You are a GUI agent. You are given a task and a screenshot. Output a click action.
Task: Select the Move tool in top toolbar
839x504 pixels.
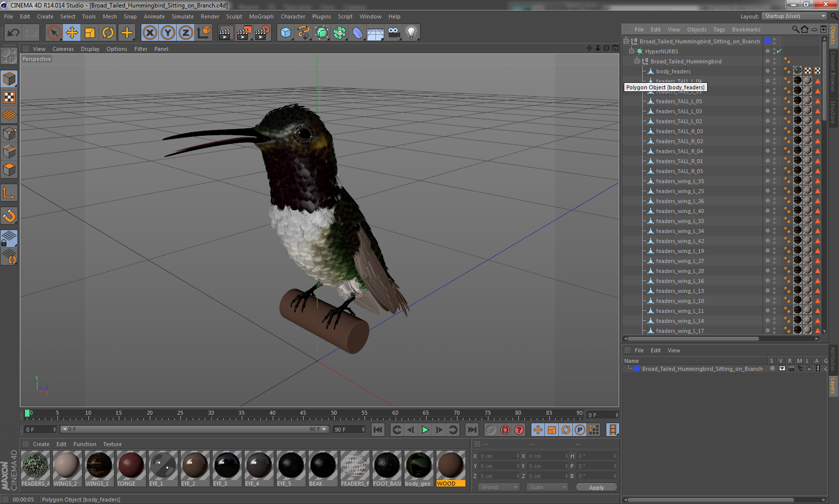coord(72,33)
